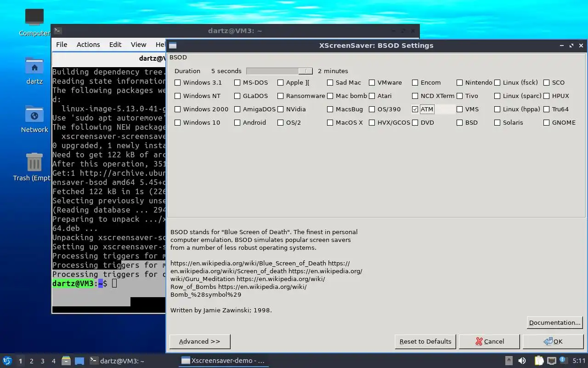This screenshot has height=368, width=588.
Task: Click the clipboard tray icon
Action: pos(539,361)
